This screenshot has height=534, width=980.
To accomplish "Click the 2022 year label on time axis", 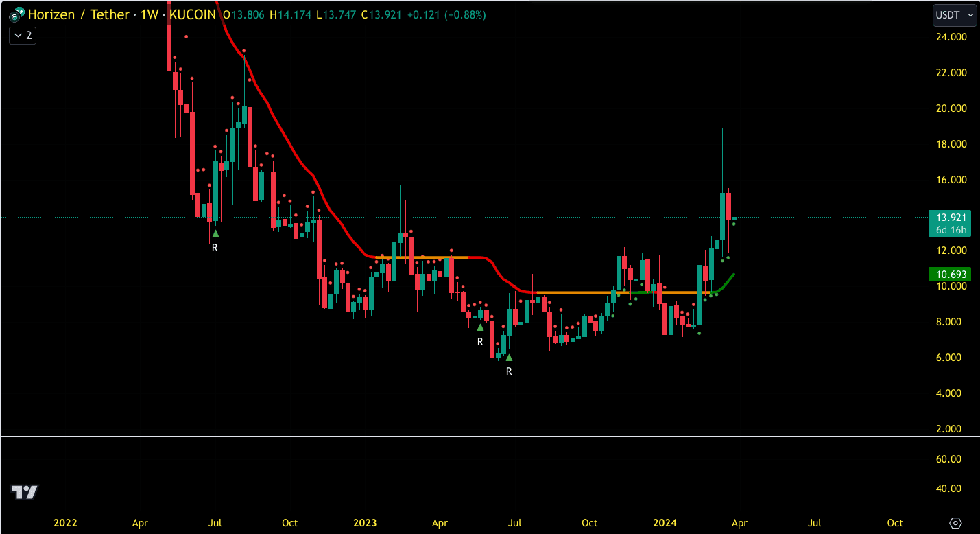I will (65, 523).
